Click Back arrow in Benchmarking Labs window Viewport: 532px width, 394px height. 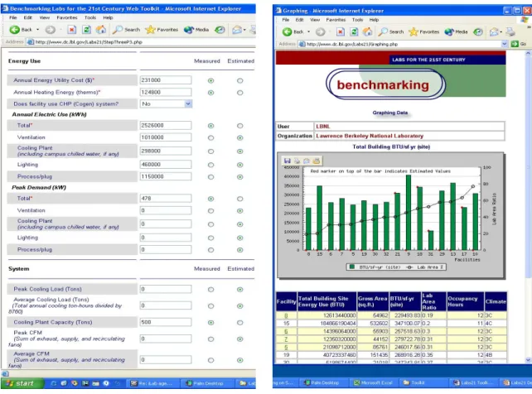coord(15,30)
